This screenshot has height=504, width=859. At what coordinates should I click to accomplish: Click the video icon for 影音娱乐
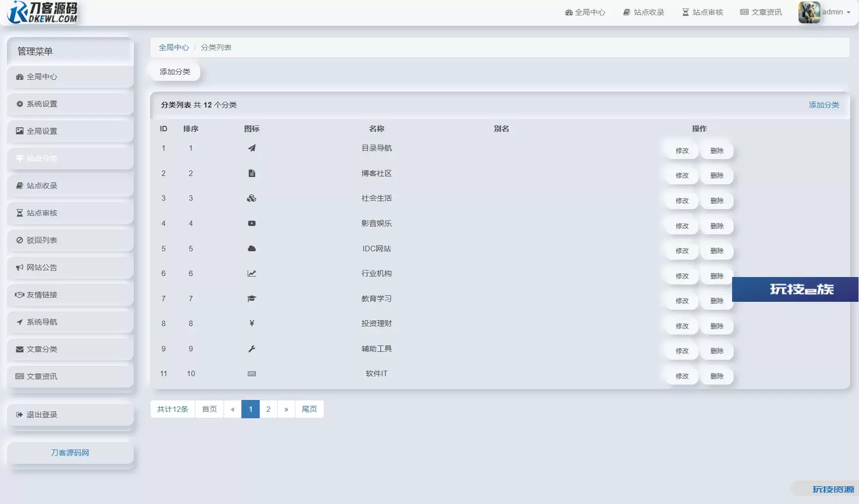pyautogui.click(x=252, y=224)
